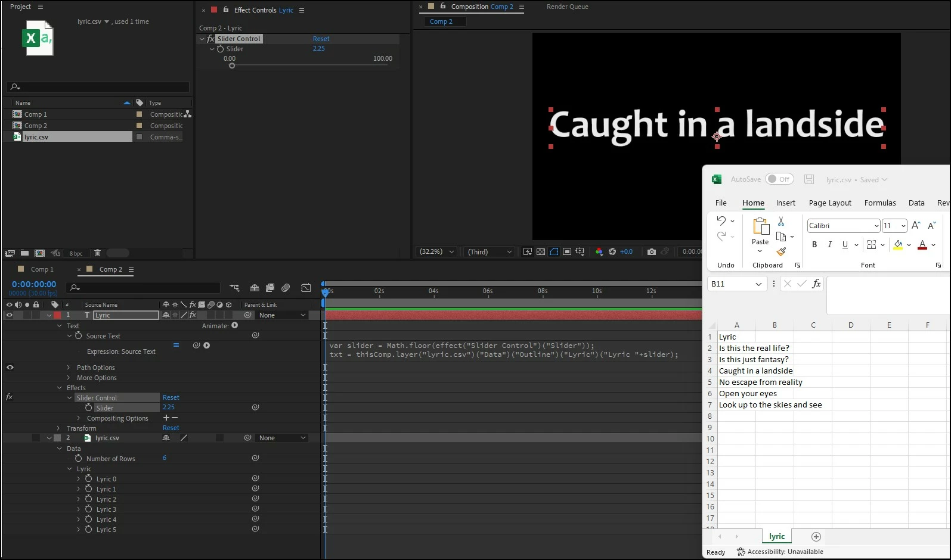
Task: Open the Excel File menu
Action: pos(721,203)
